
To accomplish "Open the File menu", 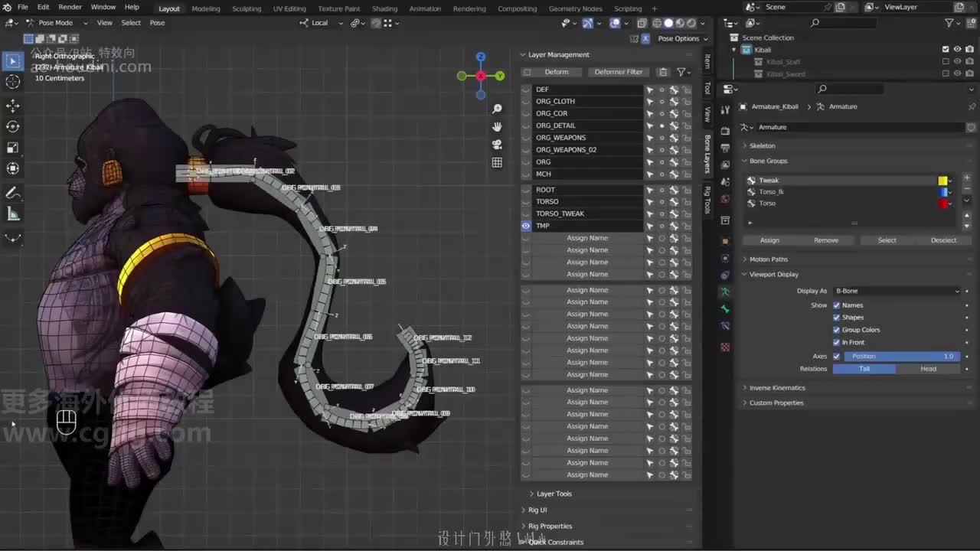I will click(23, 8).
